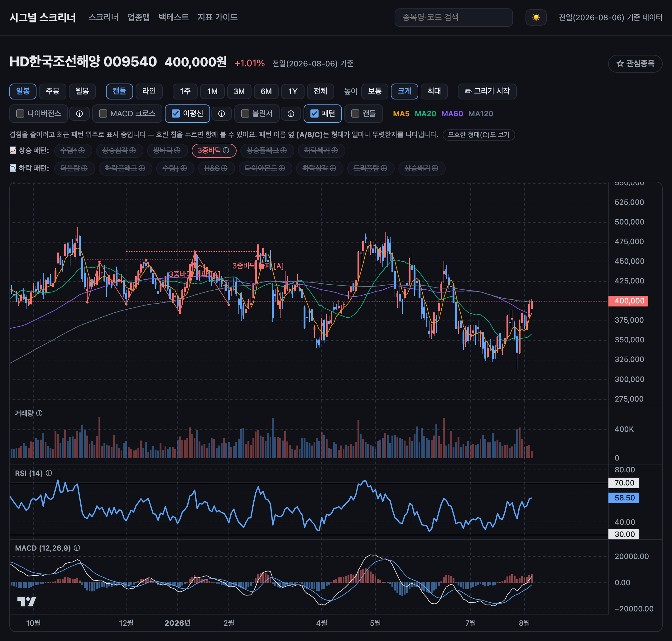This screenshot has height=641, width=672.
Task: Set the range to 6M
Action: point(266,91)
